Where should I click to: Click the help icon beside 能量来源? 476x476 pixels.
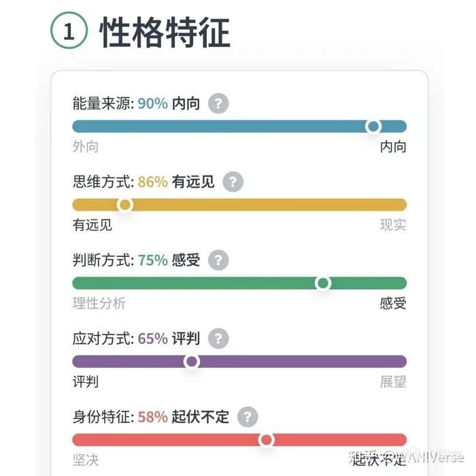(x=218, y=104)
